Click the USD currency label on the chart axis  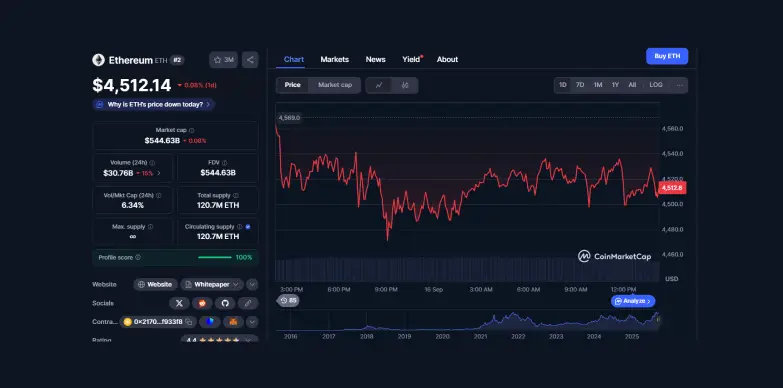click(x=672, y=279)
